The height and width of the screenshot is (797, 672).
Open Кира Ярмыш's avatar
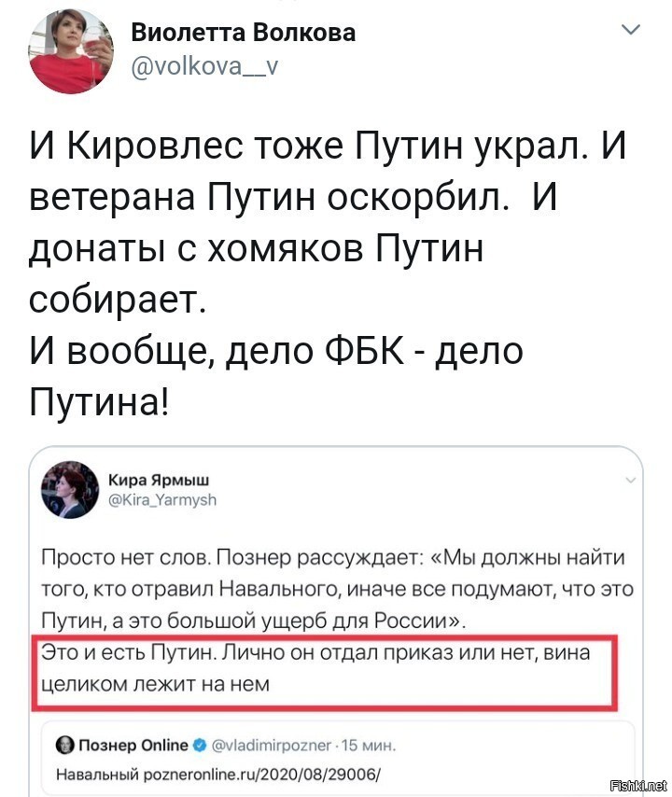[x=70, y=489]
